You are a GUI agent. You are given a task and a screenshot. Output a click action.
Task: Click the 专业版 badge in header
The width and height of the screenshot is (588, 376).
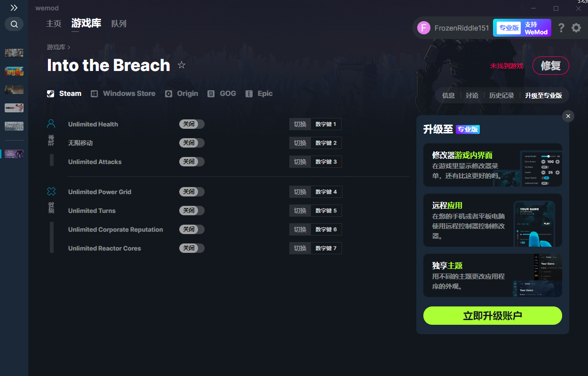[509, 28]
